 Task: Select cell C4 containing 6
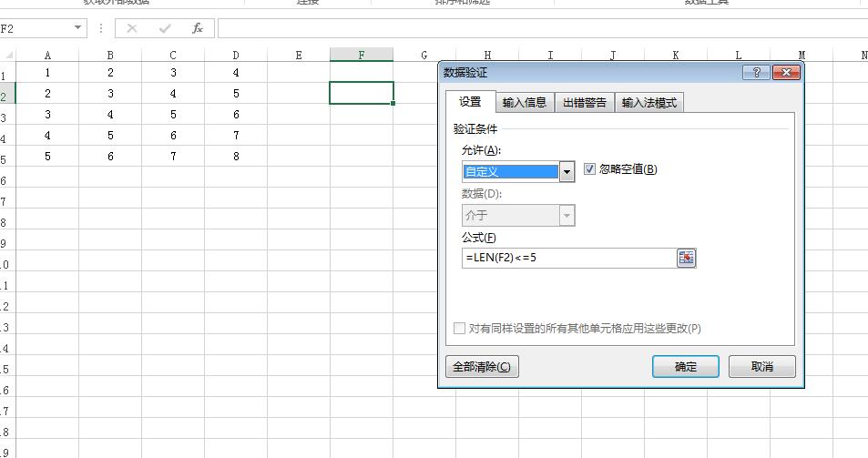pos(173,136)
